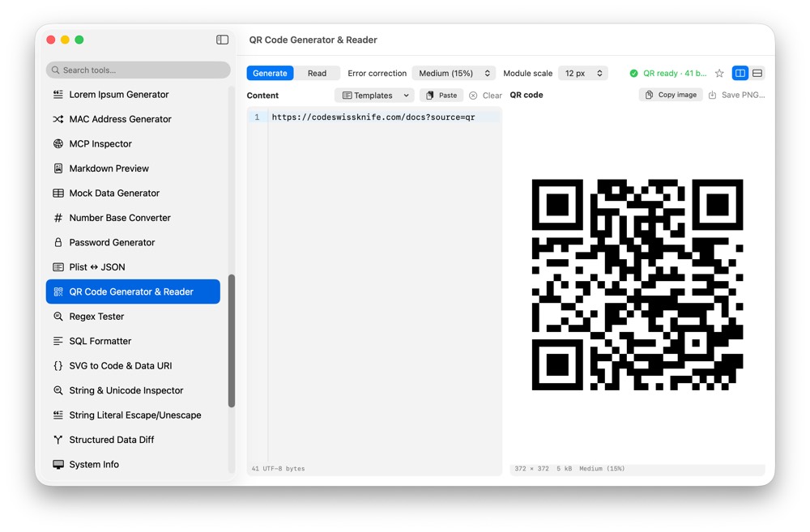Open the Error correction dropdown
This screenshot has height=532, width=810.
[454, 74]
